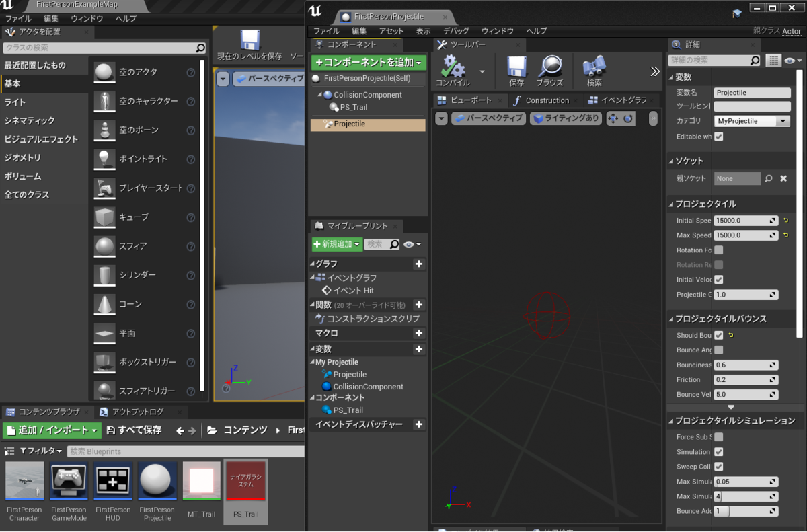Toggle Sweep Collision checkbox
807x532 pixels.
click(719, 467)
